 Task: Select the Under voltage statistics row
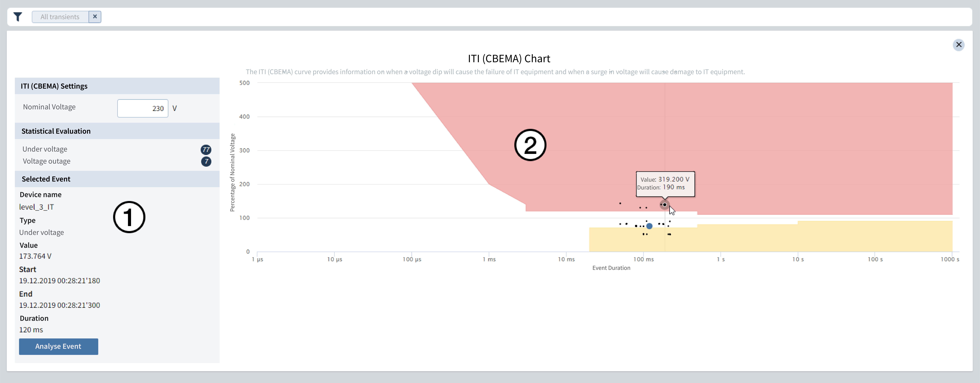coord(45,149)
